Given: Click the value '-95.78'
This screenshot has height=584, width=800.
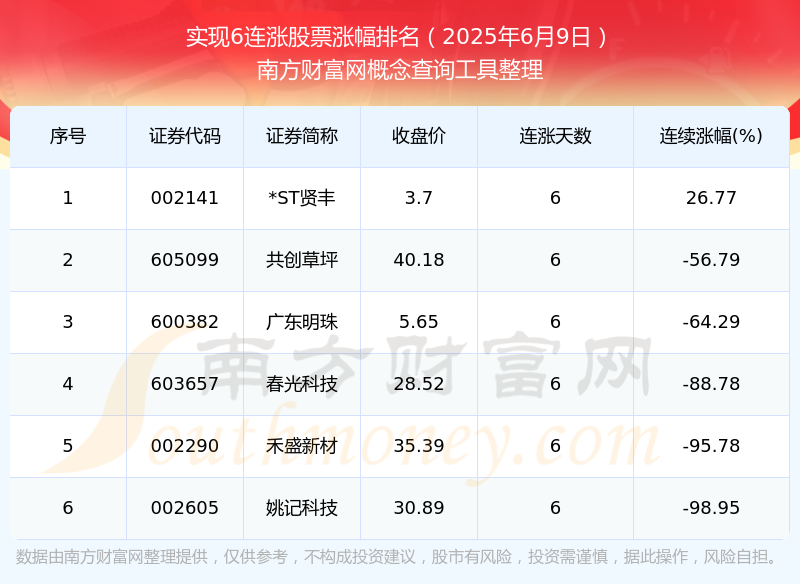Looking at the screenshot, I should 711,446.
